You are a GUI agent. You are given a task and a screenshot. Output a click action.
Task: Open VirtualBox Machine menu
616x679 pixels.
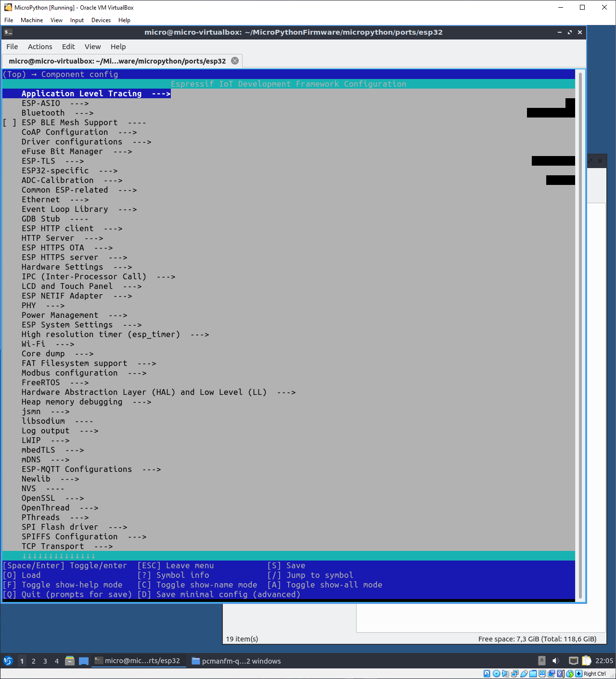[x=32, y=20]
